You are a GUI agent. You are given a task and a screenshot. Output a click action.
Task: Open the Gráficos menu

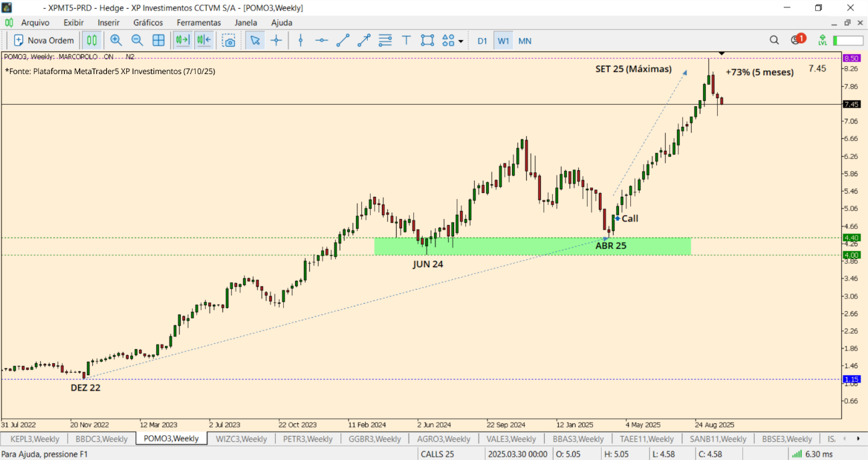tap(148, 23)
